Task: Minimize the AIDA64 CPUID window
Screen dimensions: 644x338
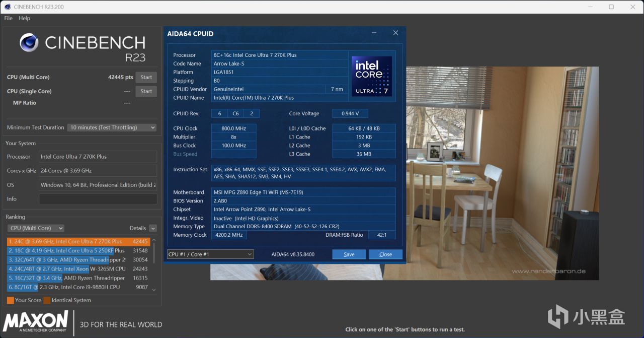Action: point(374,33)
